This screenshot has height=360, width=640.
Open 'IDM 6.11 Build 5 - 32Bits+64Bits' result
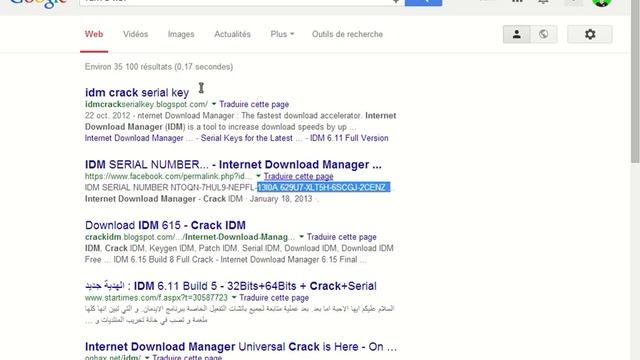tap(231, 286)
